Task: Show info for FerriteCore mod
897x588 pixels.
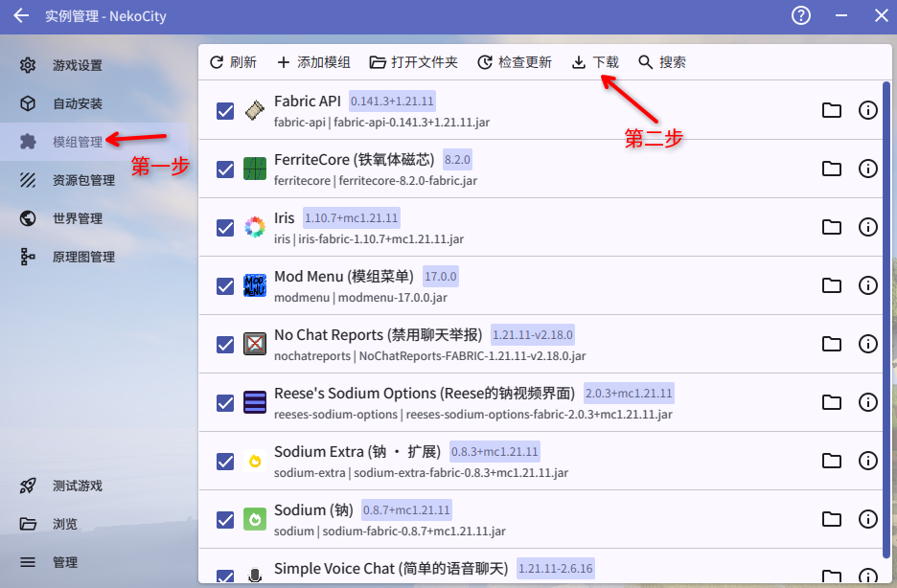Action: coord(868,169)
